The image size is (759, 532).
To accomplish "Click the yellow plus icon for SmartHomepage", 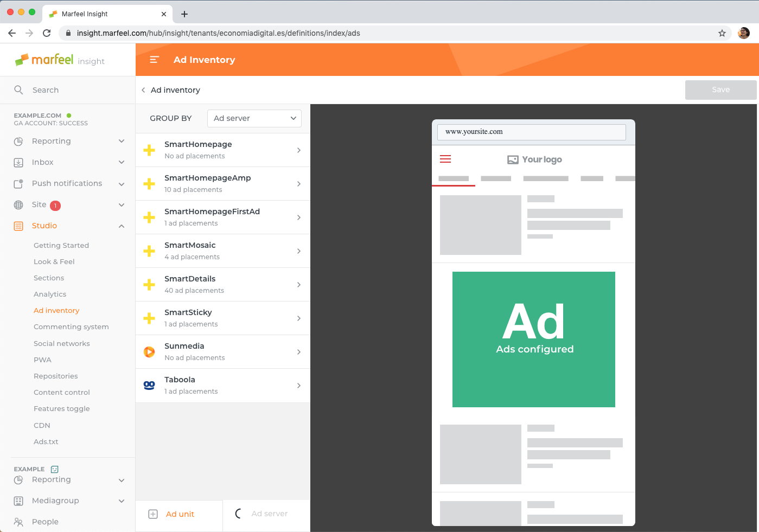I will (x=149, y=150).
